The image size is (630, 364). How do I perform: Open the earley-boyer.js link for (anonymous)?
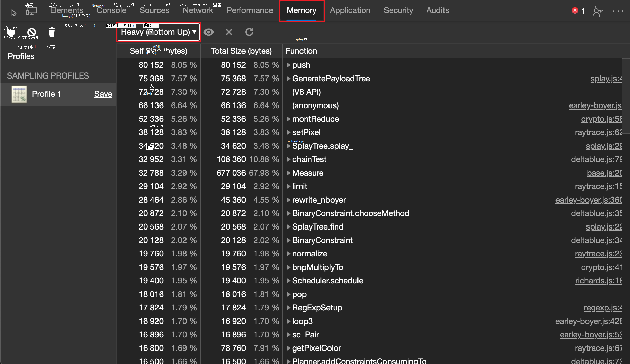pos(595,105)
